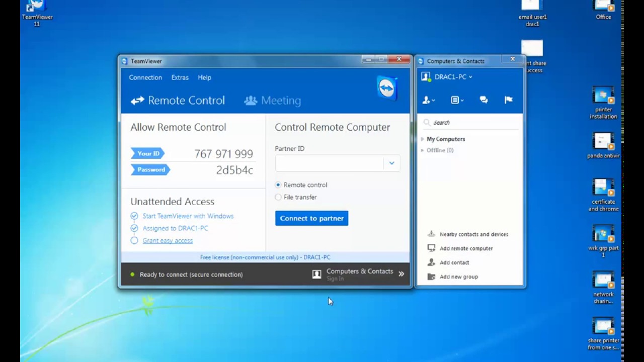644x362 pixels.
Task: Toggle Assigned to DRAC1-PC check circle
Action: [x=134, y=228]
